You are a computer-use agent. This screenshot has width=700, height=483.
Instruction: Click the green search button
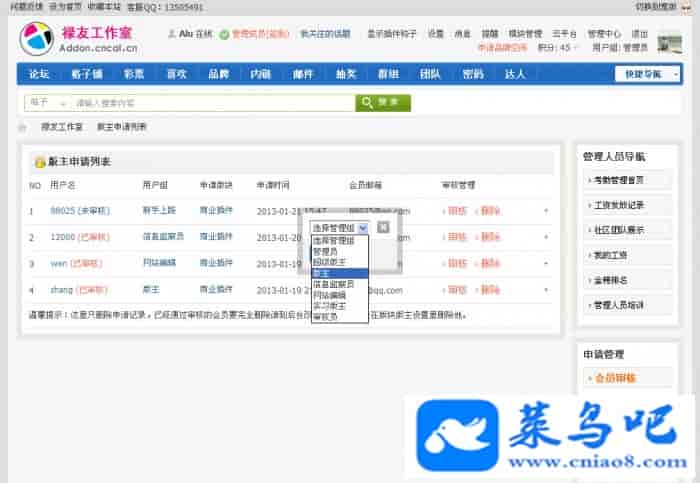pyautogui.click(x=383, y=102)
